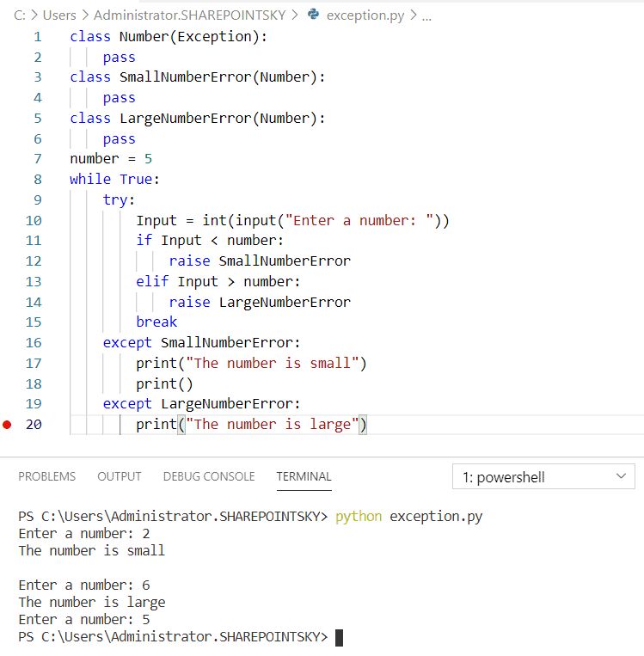Switch to the OUTPUT tab
644x656 pixels.
120,476
